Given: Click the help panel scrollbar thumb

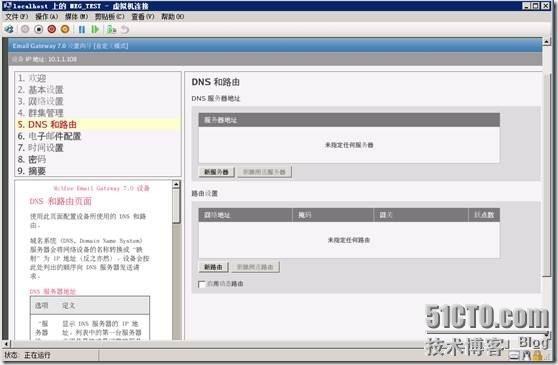Looking at the screenshot, I should click(x=176, y=206).
